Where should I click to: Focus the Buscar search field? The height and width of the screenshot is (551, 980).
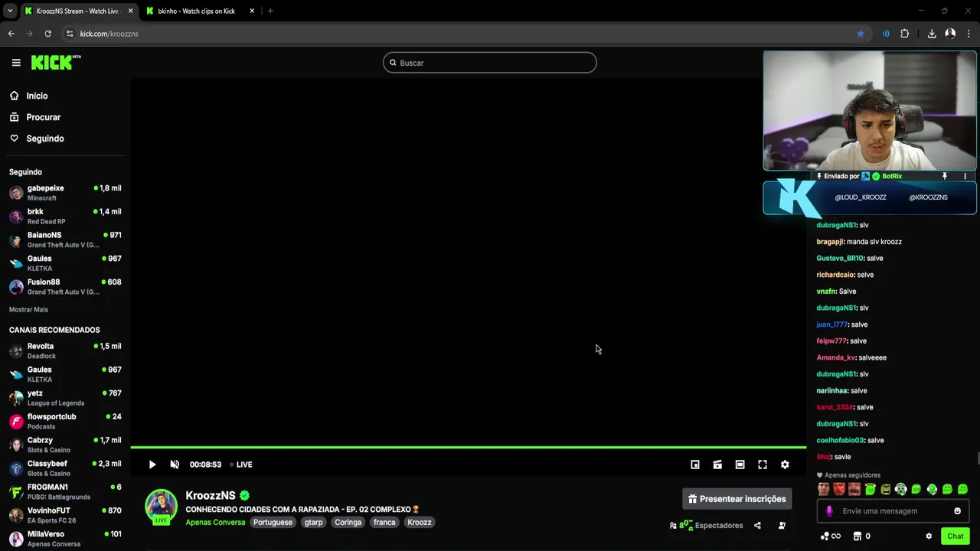click(490, 63)
